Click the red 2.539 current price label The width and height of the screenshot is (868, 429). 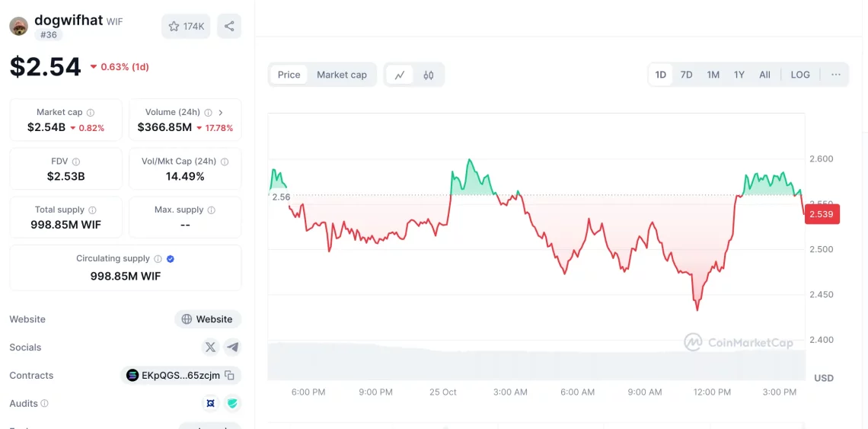pos(821,214)
